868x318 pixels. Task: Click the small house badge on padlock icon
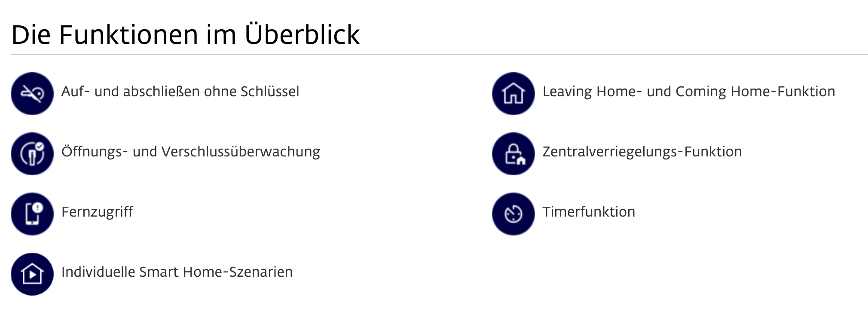pos(521,161)
